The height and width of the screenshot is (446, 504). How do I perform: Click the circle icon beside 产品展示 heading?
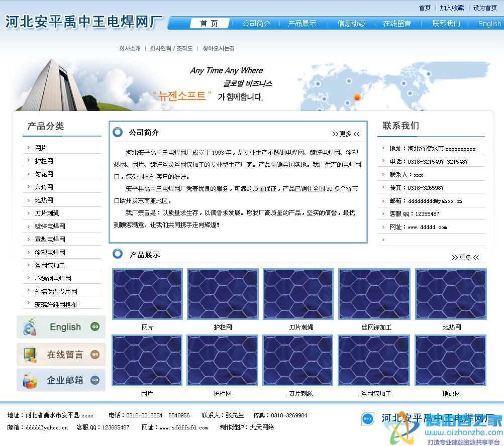tap(118, 254)
